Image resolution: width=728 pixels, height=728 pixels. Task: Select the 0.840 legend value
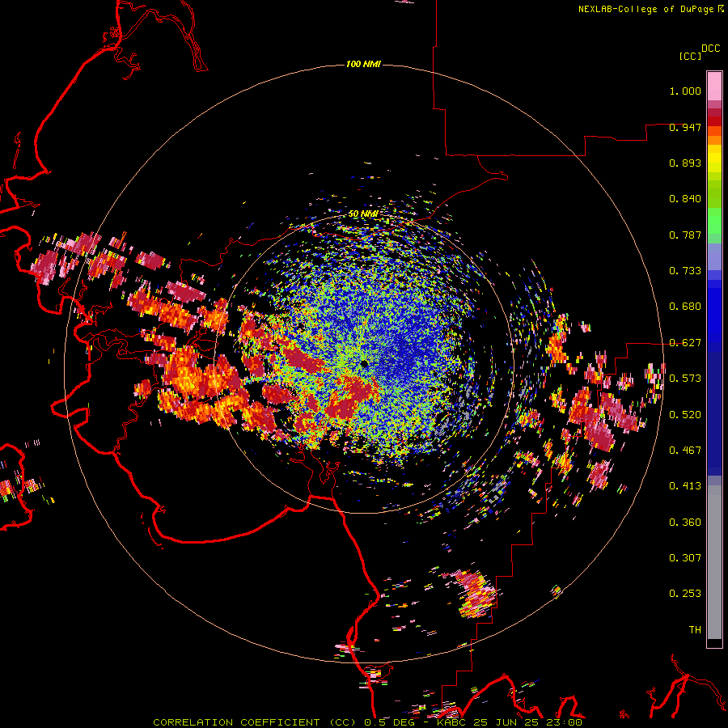click(685, 199)
